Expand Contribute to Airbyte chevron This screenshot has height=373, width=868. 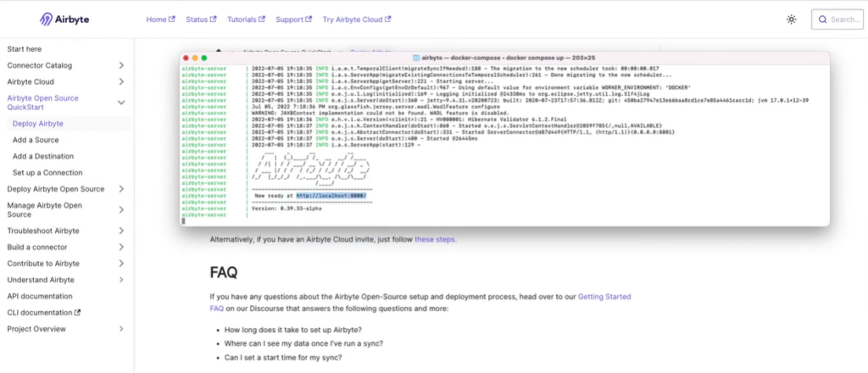click(121, 264)
